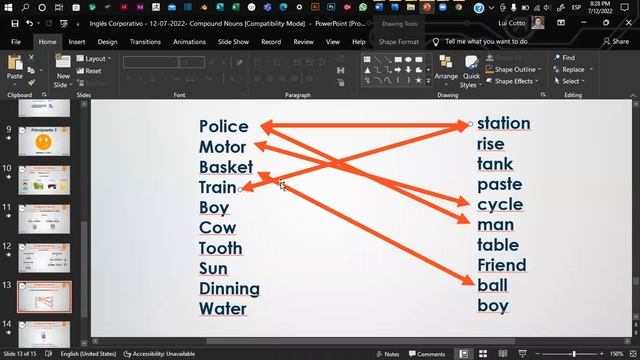Open the Slide Show tab
Viewport: 640px width, 360px height.
233,42
